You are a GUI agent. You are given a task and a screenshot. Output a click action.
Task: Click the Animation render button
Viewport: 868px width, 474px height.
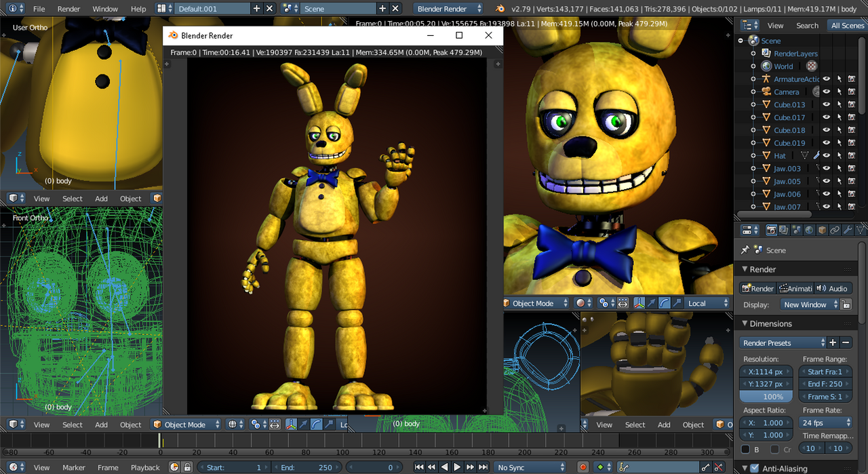(794, 288)
